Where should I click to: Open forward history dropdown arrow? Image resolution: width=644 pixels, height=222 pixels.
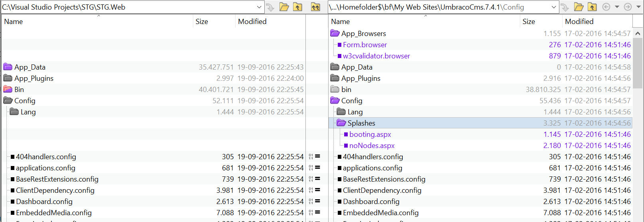(x=638, y=7)
